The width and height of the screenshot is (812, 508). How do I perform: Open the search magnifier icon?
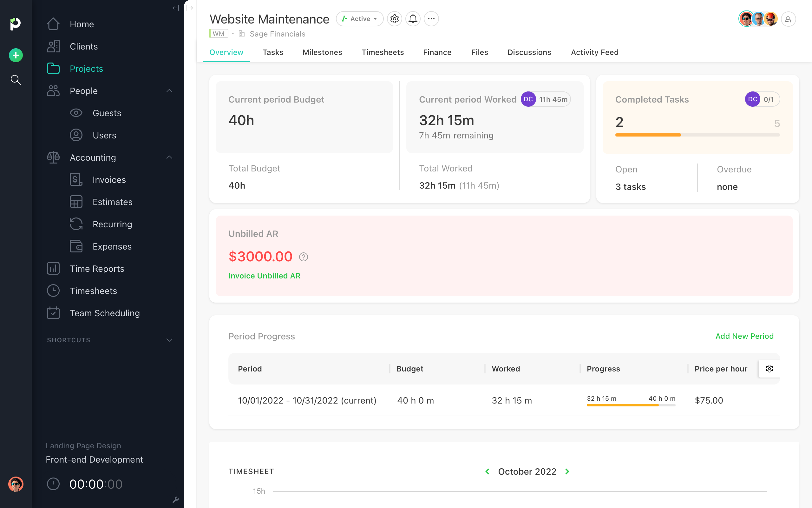pyautogui.click(x=16, y=80)
